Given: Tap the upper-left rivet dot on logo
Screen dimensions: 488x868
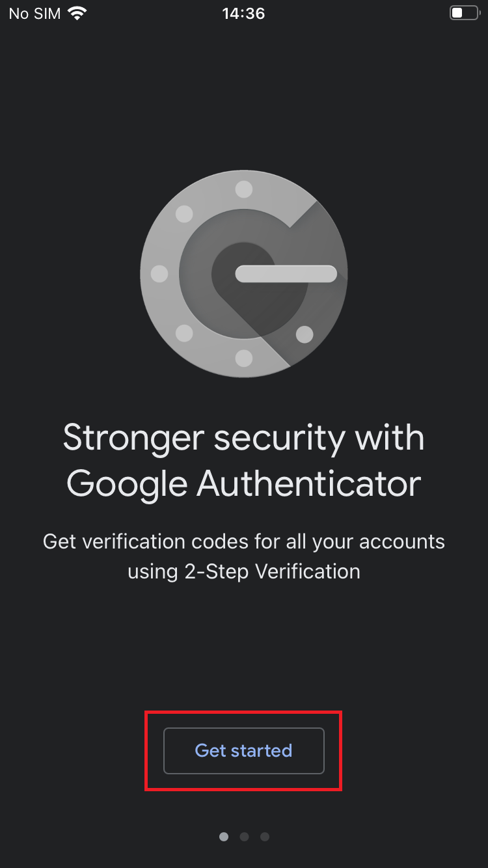Looking at the screenshot, I should 184,214.
